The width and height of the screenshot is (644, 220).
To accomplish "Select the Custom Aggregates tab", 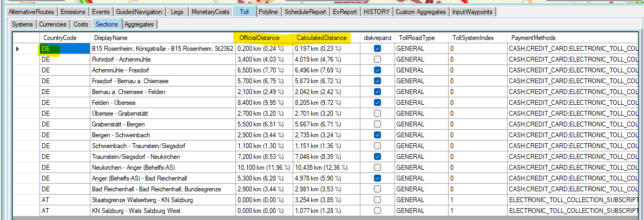I will tap(421, 11).
